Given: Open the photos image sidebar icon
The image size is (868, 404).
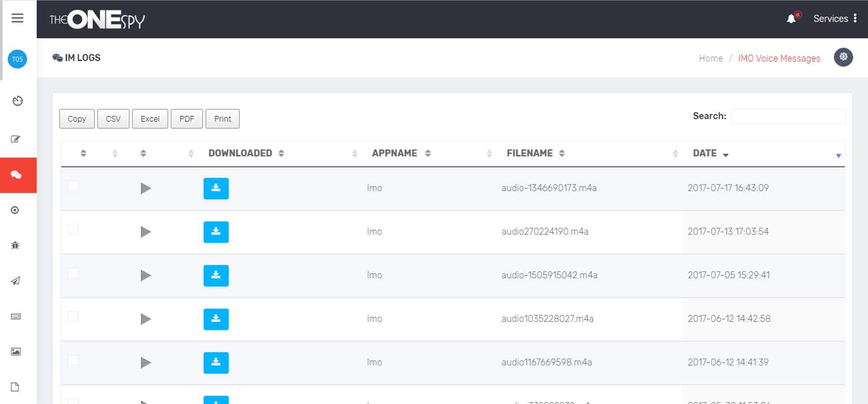Looking at the screenshot, I should pyautogui.click(x=16, y=352).
